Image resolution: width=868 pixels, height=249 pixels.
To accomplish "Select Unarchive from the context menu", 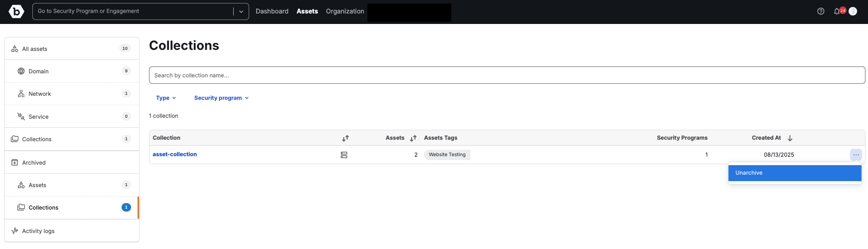I will (795, 173).
